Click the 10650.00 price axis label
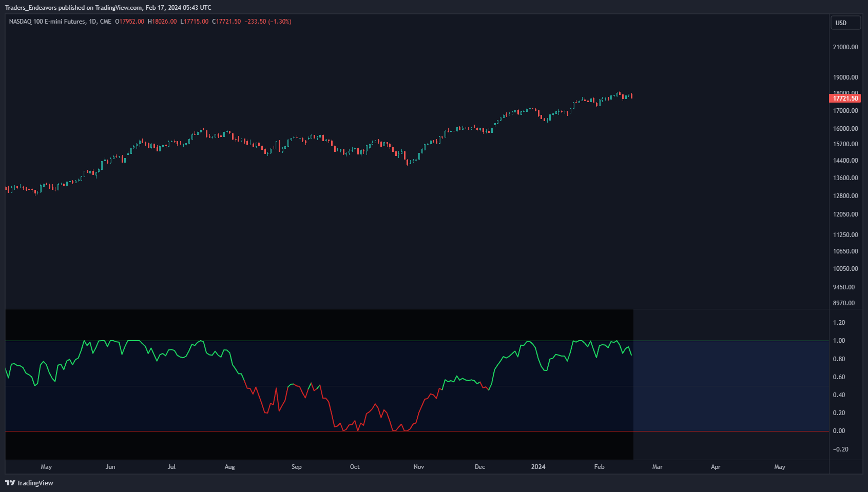Viewport: 868px width, 492px height. [x=845, y=251]
